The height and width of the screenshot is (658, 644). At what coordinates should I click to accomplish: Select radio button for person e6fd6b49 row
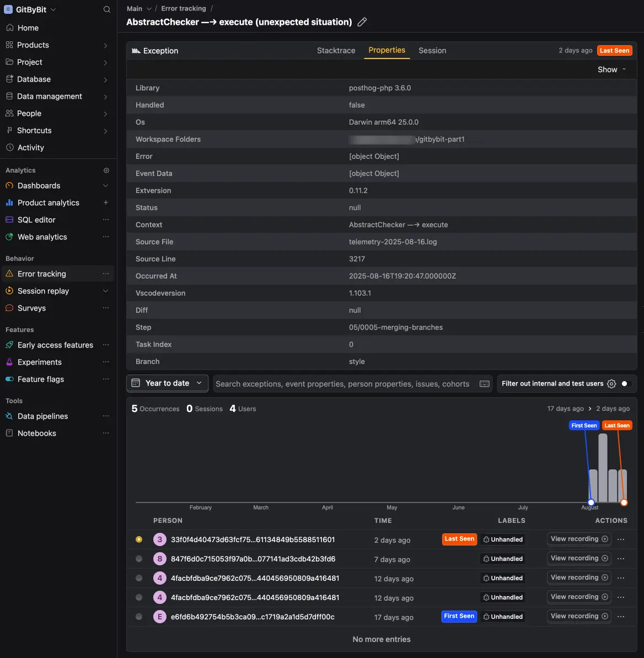139,617
